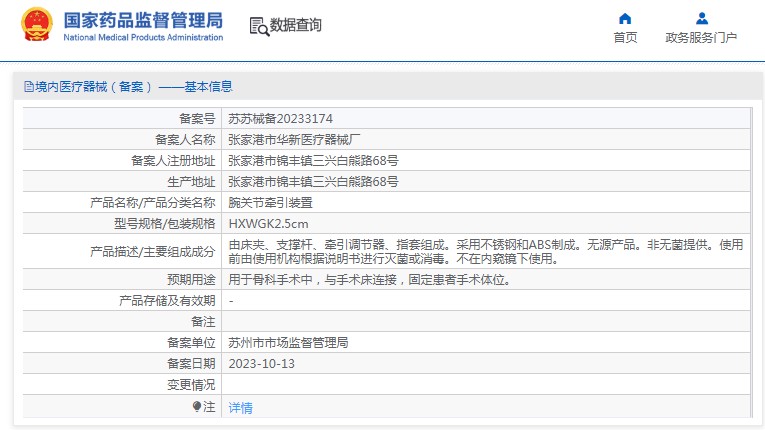765x430 pixels.
Task: Click the 型号规格/包装规格 label
Action: pos(164,224)
